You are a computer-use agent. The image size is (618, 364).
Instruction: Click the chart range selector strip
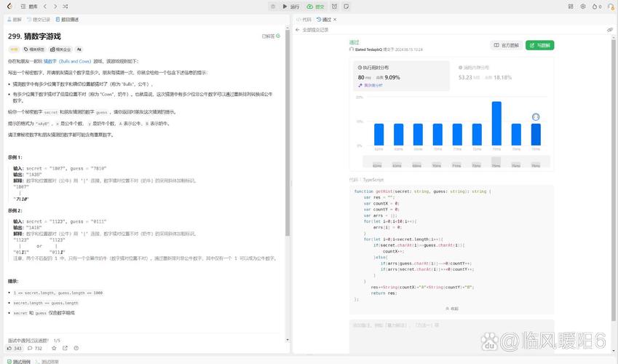tap(456, 162)
